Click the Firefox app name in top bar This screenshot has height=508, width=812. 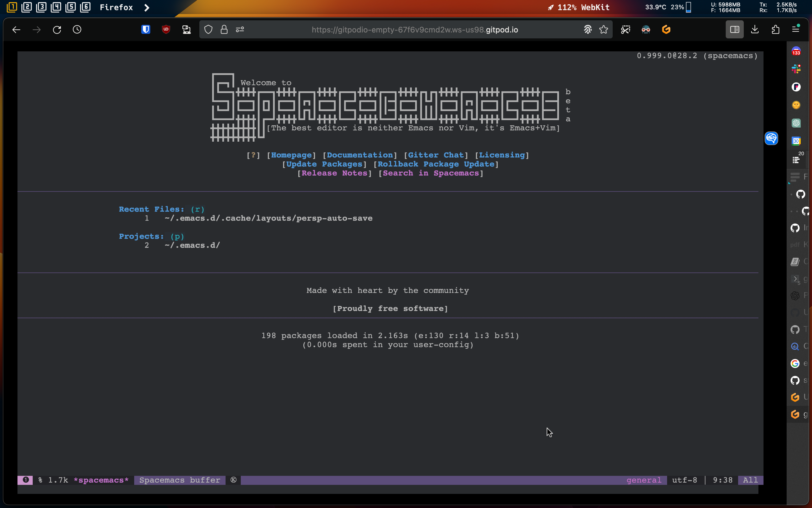pyautogui.click(x=116, y=7)
